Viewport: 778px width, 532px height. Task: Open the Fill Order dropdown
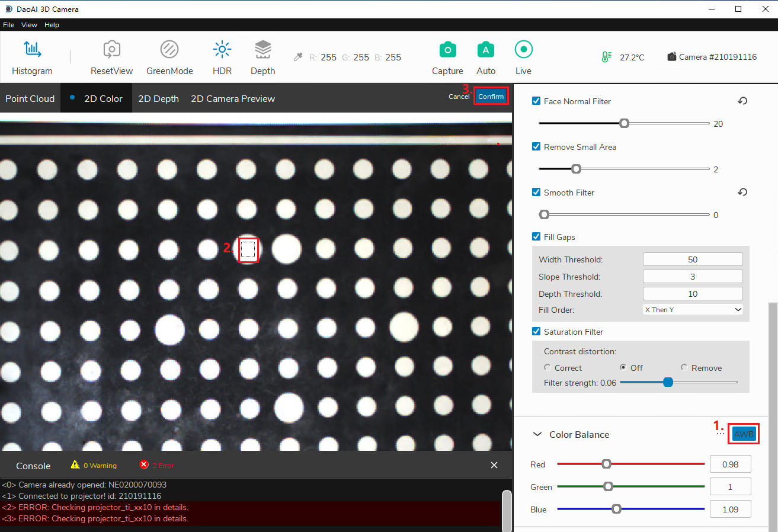click(692, 309)
